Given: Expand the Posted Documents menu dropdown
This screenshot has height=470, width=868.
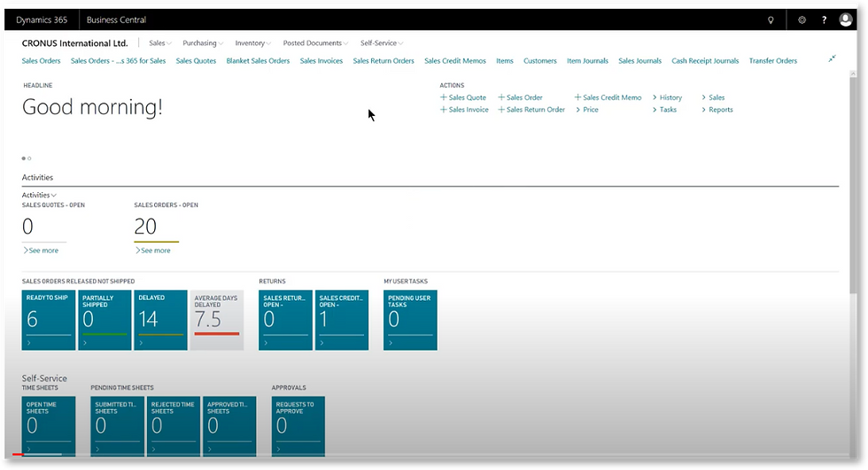Looking at the screenshot, I should [315, 43].
